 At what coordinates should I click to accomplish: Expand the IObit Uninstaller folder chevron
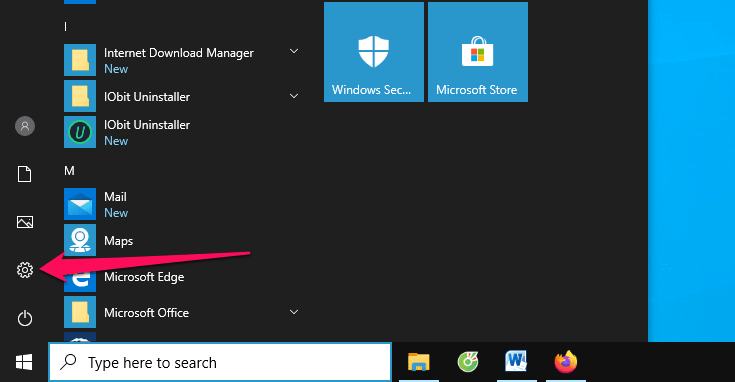294,96
